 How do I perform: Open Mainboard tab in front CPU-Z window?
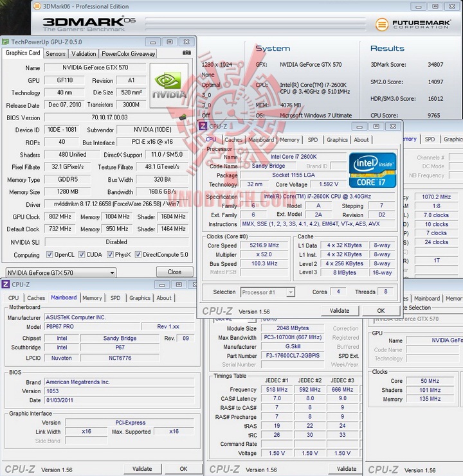click(x=261, y=139)
